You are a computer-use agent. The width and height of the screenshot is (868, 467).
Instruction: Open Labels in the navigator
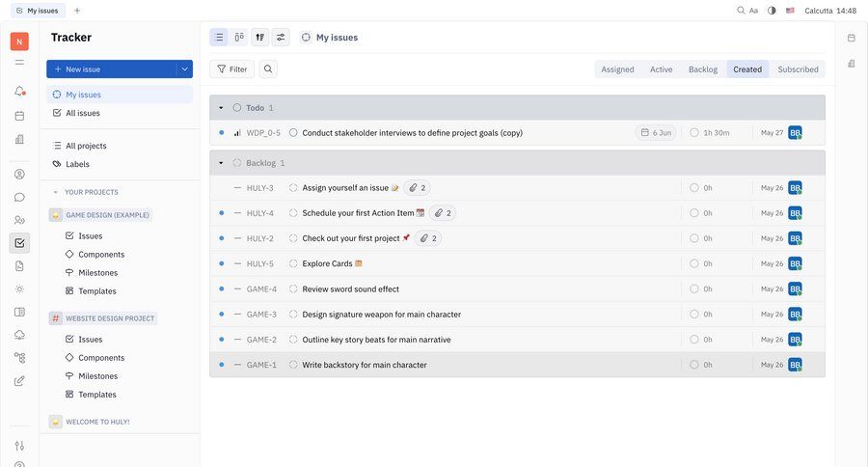click(120, 164)
